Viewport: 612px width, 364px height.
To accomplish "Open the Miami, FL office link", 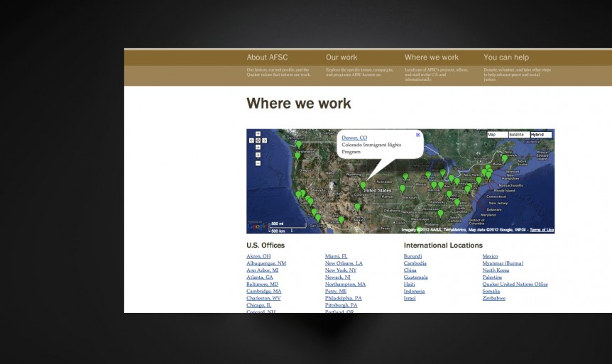I will pyautogui.click(x=336, y=256).
